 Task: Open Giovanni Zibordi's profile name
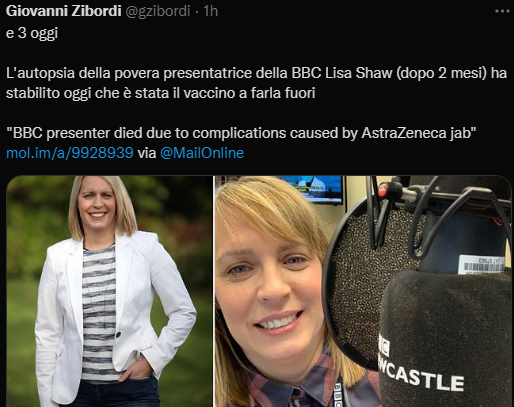click(63, 11)
